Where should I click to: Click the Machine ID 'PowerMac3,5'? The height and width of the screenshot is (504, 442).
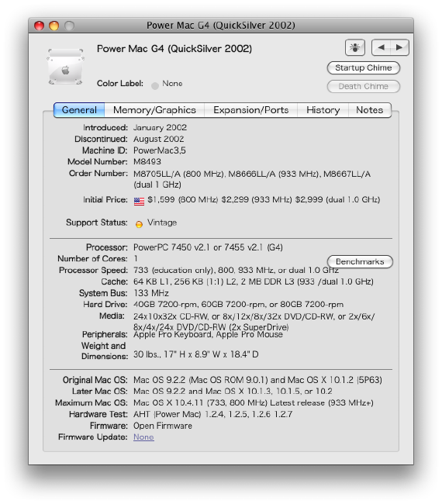pos(160,150)
